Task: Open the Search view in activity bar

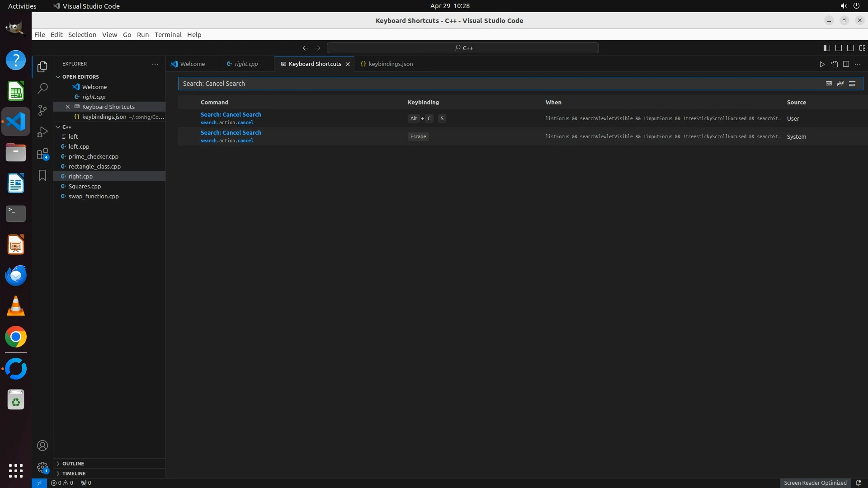Action: tap(42, 88)
